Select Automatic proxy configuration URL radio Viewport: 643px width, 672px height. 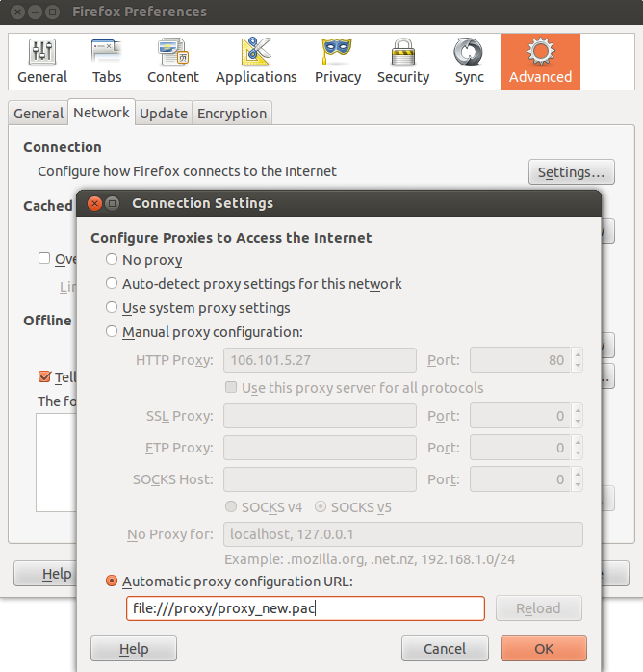pyautogui.click(x=112, y=581)
